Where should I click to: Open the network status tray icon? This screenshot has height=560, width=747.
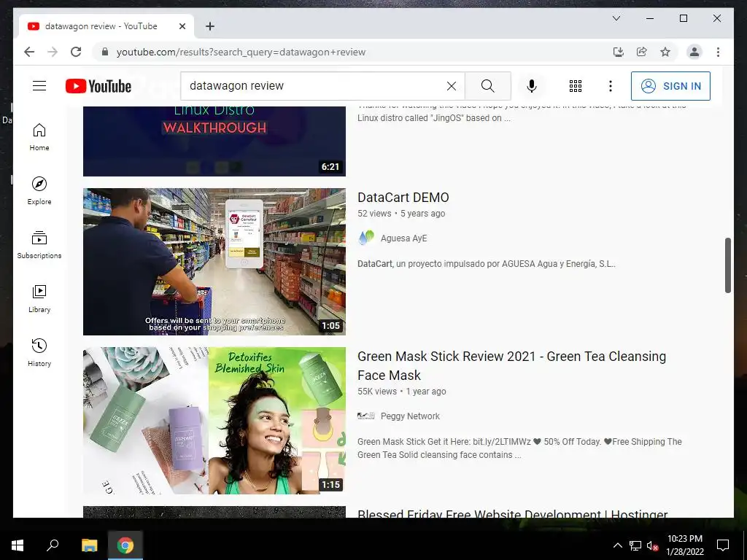click(635, 545)
